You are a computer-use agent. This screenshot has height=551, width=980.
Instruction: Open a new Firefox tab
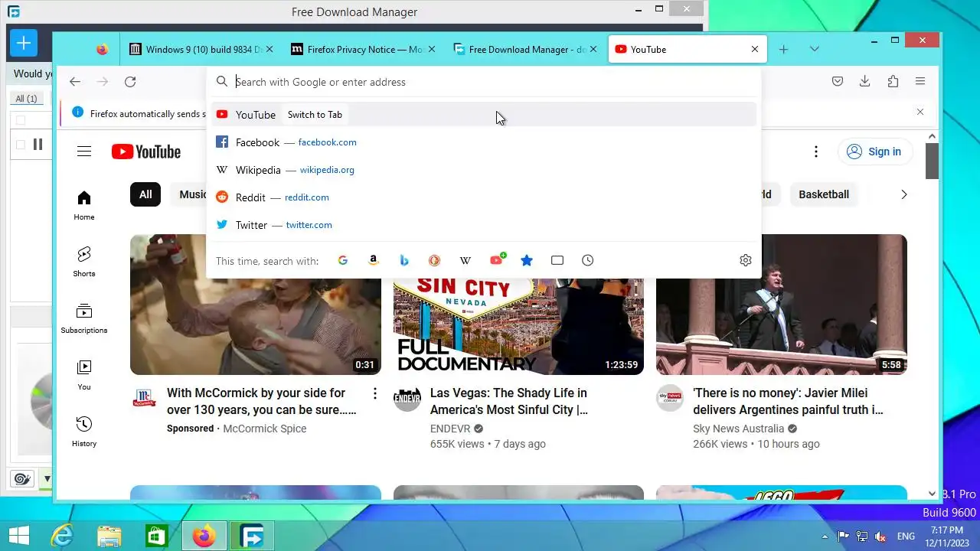(x=783, y=49)
